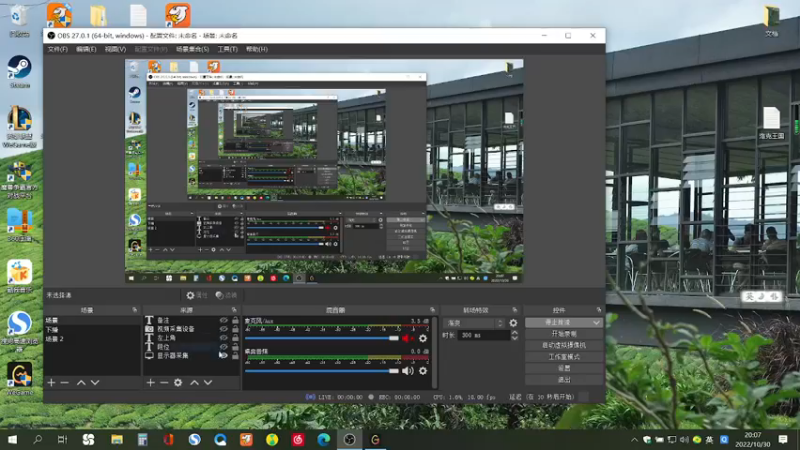800x450 pixels.
Task: Open the 滤镜 filters button above the docks
Action: pos(226,295)
